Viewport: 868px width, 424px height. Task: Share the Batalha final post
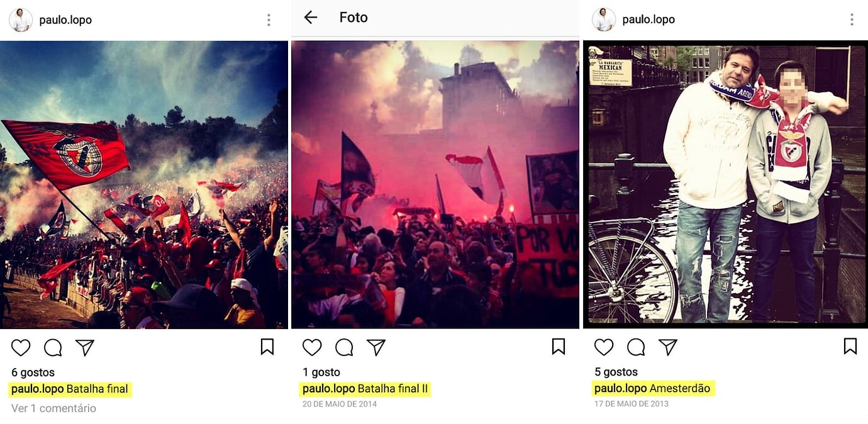pos(85,347)
